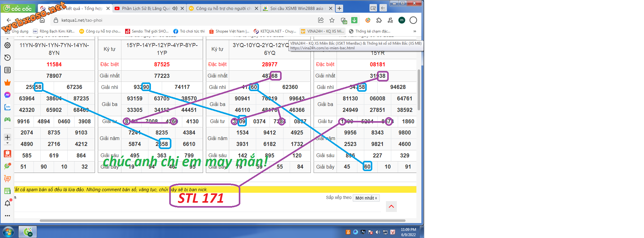Click the green download arrow icon
The width and height of the screenshot is (644, 238).
tap(354, 20)
